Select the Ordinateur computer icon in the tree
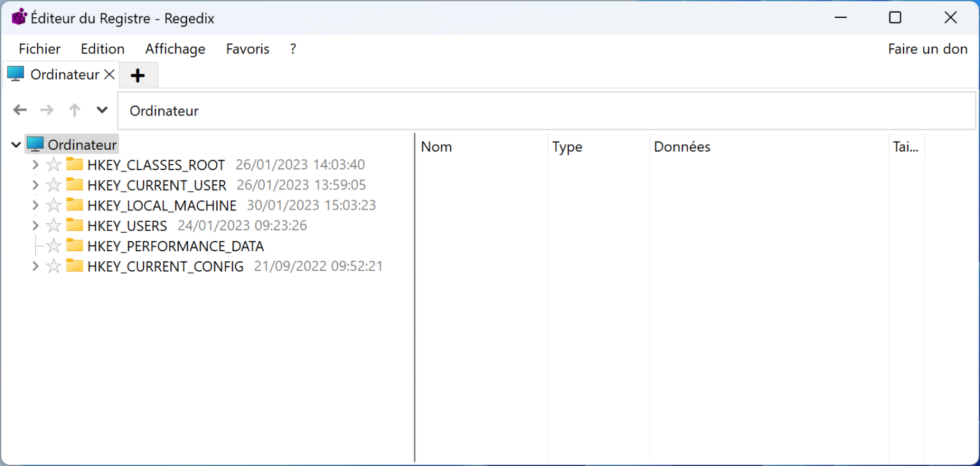980x466 pixels. click(36, 144)
